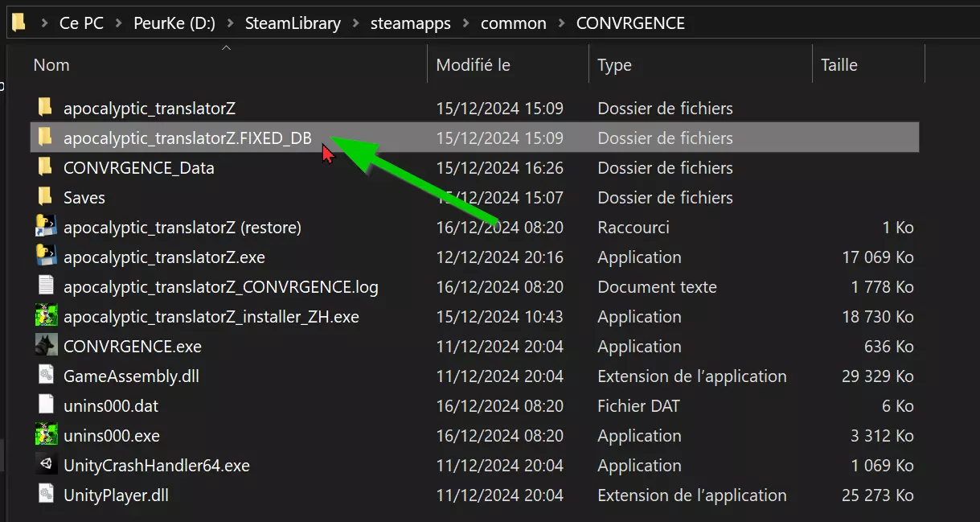
Task: Click the apocalyptic_translatorZ_CONVRGENCE.log document icon
Action: click(46, 286)
